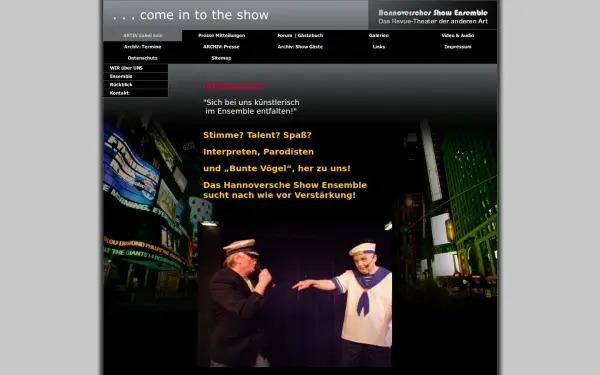600x375 pixels.
Task: Open the Galerien menu item
Action: (379, 35)
